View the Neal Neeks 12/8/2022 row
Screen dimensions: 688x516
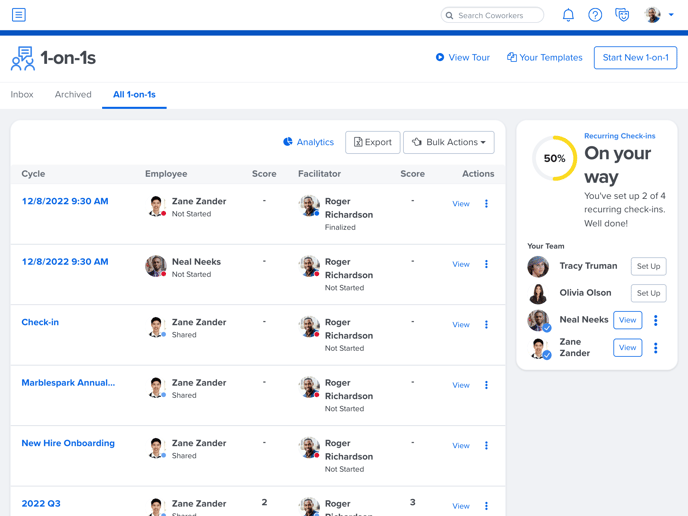coord(461,264)
